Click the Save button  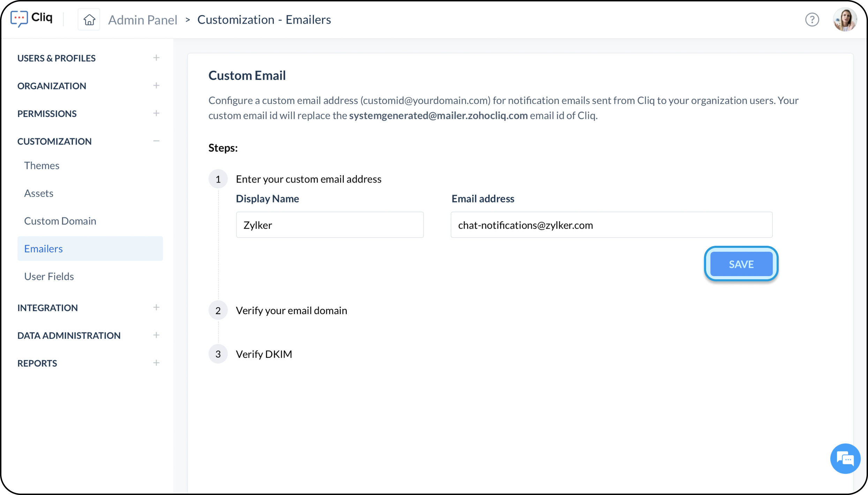pyautogui.click(x=741, y=264)
